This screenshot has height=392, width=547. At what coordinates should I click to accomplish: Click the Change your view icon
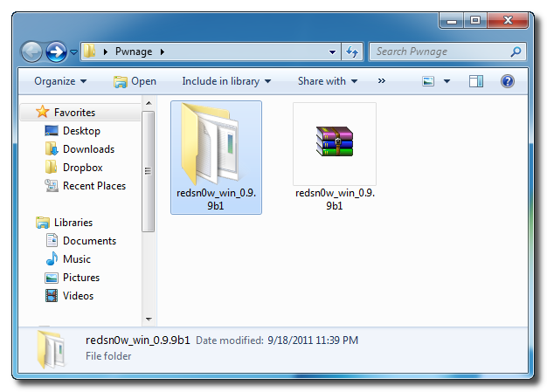point(429,81)
